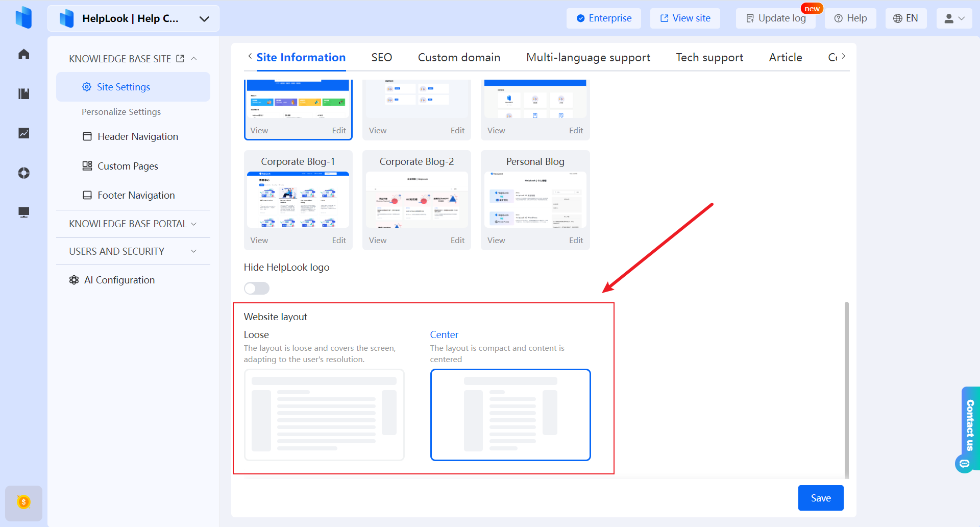The image size is (980, 527).
Task: Select the Center website layout option
Action: click(510, 415)
